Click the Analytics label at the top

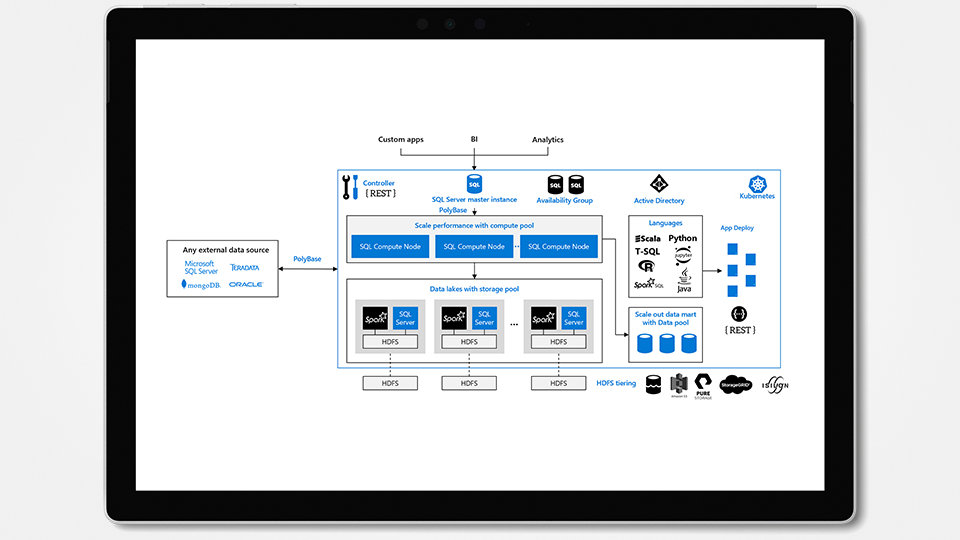click(548, 140)
